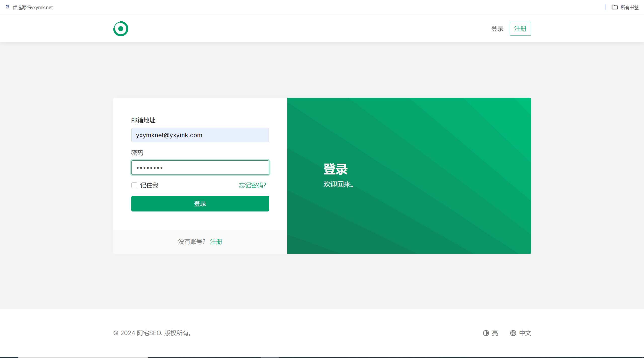Click 登录 in the top navigation
The width and height of the screenshot is (644, 358).
pos(497,29)
